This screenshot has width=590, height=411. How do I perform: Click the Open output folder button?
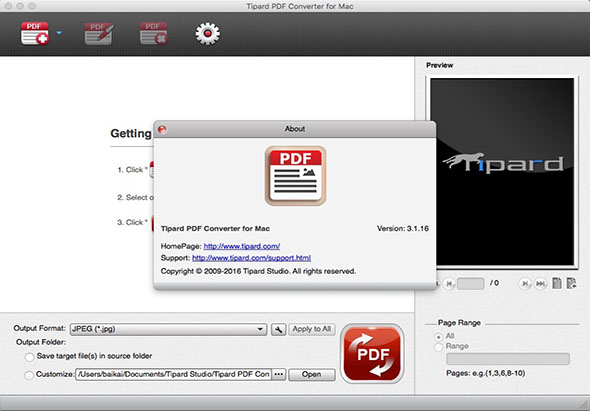[x=312, y=374]
